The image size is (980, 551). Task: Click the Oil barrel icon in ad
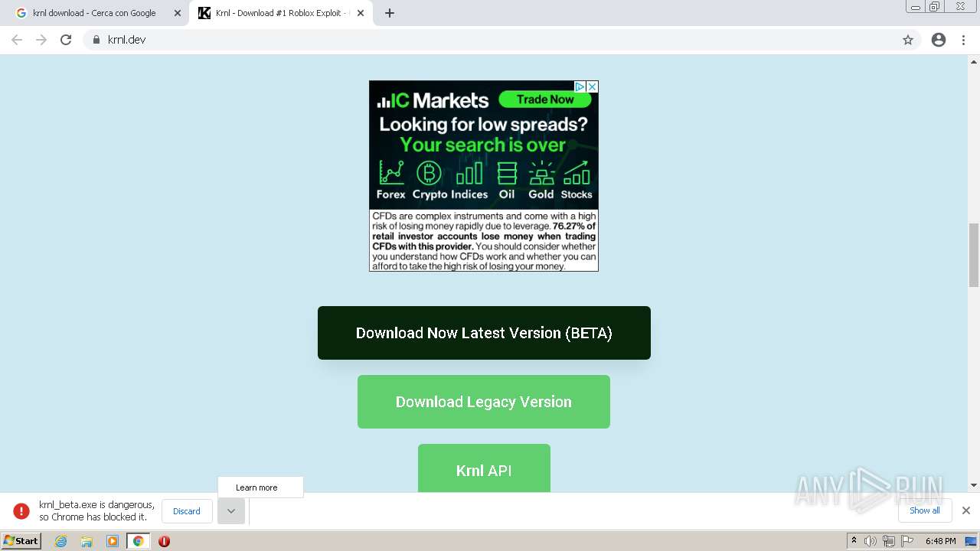(507, 173)
